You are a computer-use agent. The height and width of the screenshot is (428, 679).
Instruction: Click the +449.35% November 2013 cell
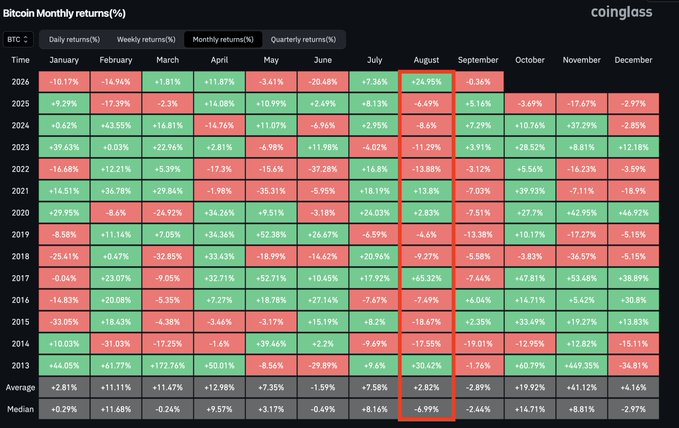coord(582,366)
